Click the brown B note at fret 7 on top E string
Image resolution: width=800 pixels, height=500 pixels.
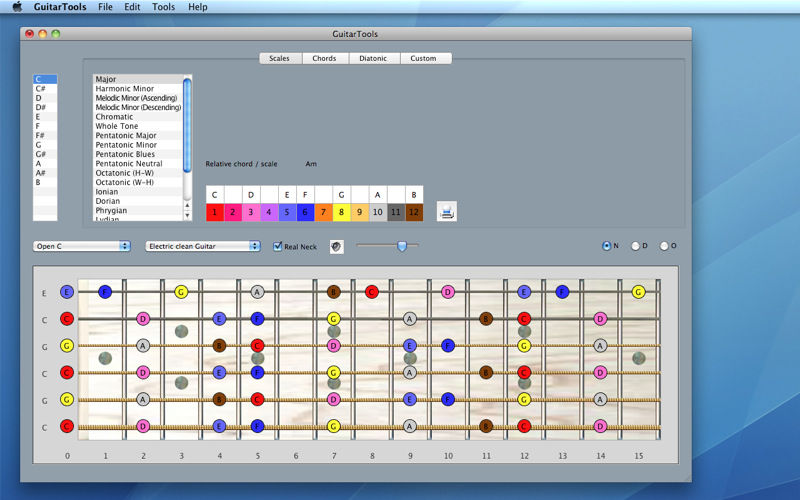(334, 292)
